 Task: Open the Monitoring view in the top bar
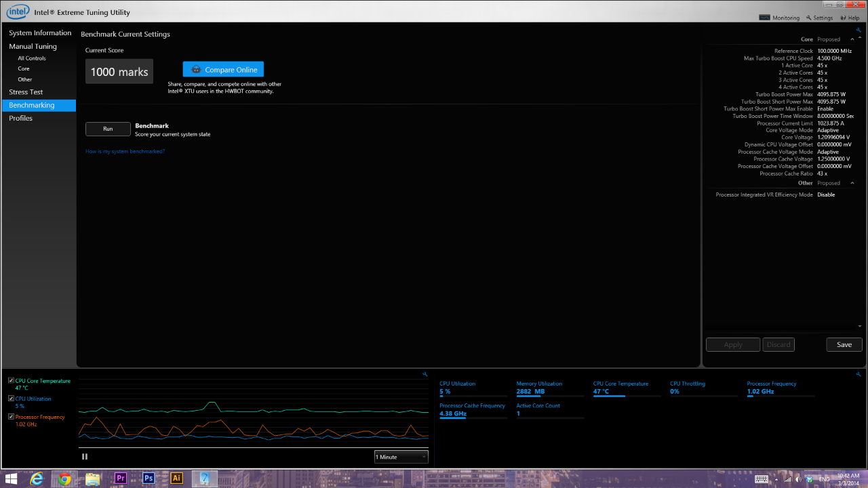(779, 18)
